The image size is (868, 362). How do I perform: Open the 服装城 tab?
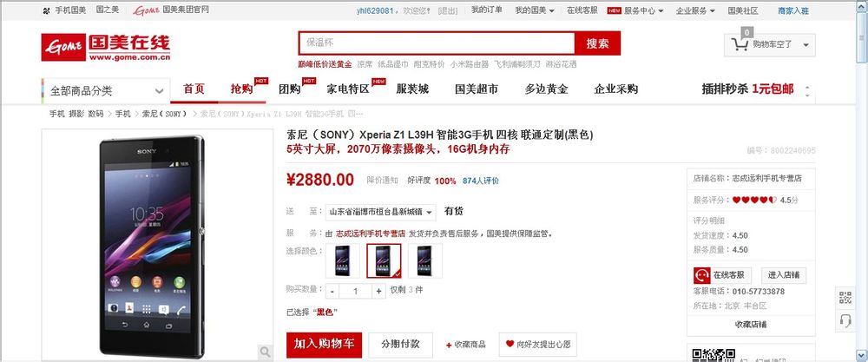pos(412,89)
